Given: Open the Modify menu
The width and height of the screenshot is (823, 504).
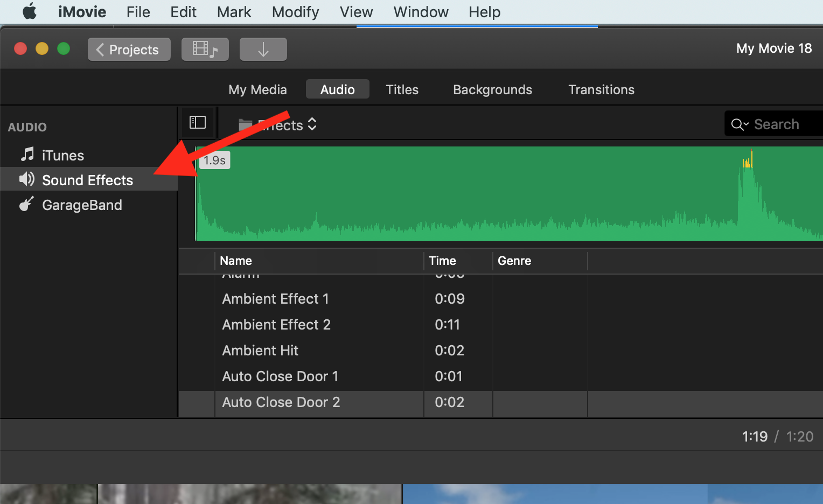Looking at the screenshot, I should pos(295,12).
